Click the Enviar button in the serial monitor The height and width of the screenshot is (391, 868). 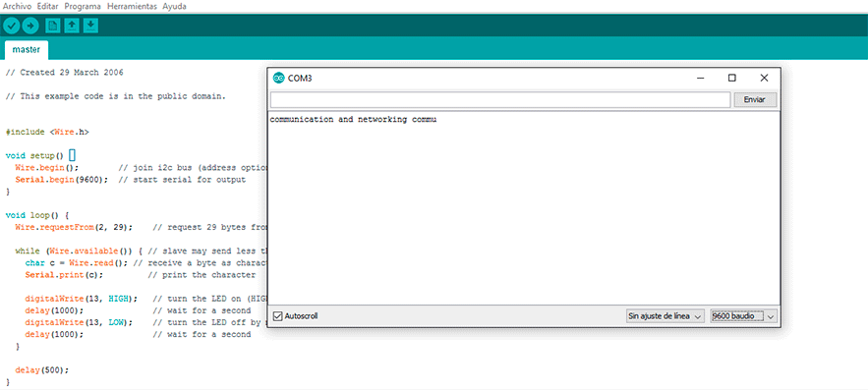[x=754, y=100]
